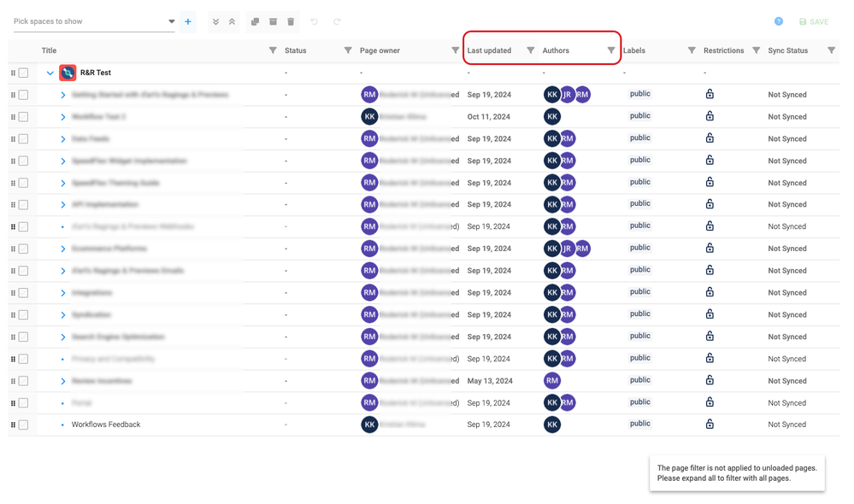The width and height of the screenshot is (854, 504).
Task: Open the Workflows Feedback page title
Action: coord(106,425)
